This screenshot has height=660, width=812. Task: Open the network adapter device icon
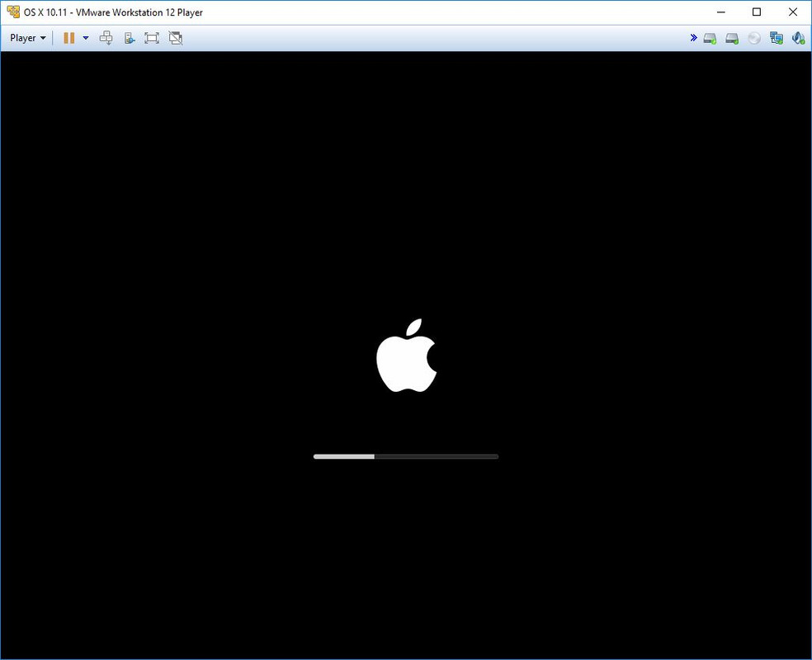777,38
